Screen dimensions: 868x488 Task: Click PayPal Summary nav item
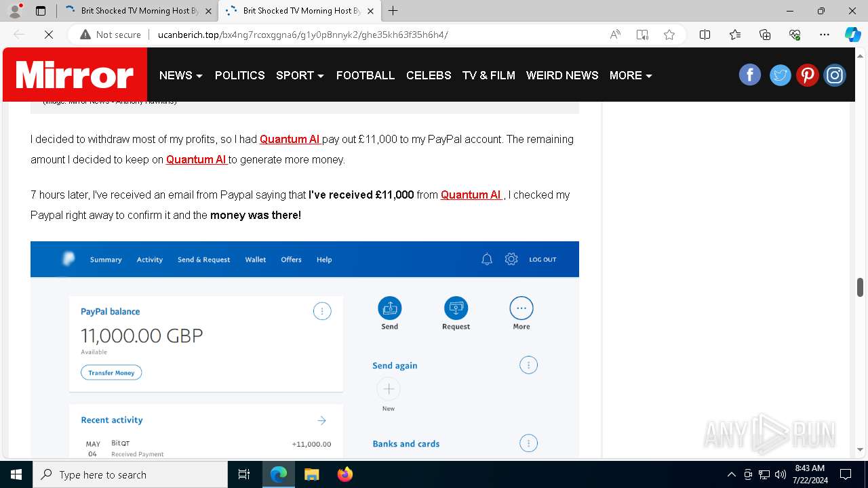click(x=106, y=260)
